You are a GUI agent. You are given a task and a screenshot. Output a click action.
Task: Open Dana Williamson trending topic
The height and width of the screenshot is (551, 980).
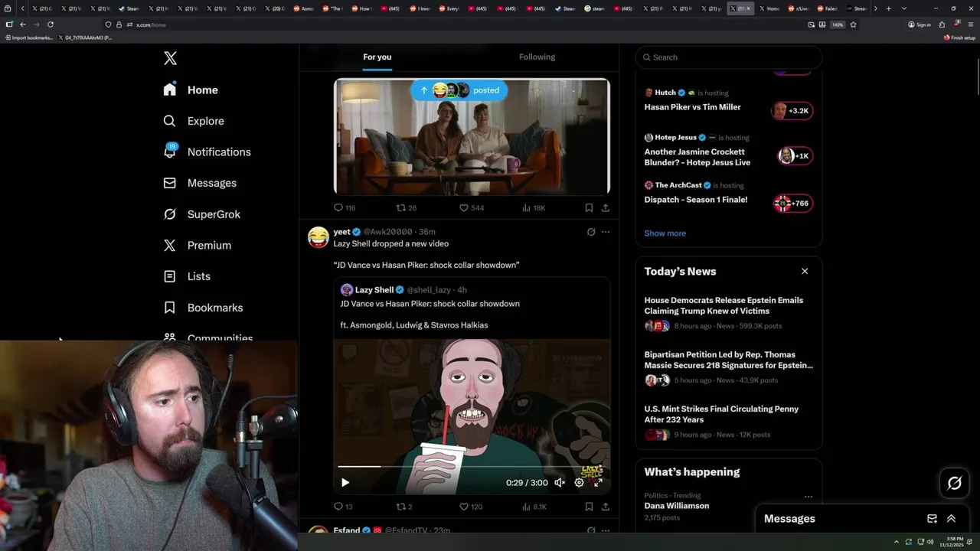point(677,506)
